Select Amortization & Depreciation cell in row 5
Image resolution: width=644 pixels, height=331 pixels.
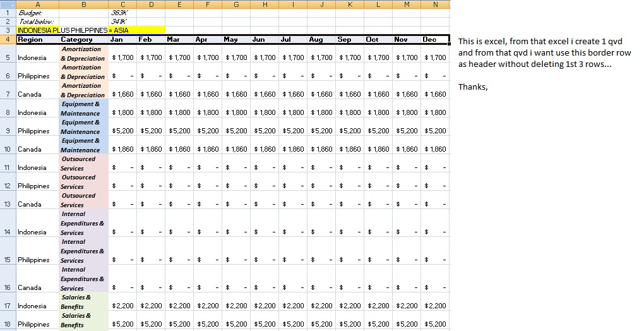point(84,54)
